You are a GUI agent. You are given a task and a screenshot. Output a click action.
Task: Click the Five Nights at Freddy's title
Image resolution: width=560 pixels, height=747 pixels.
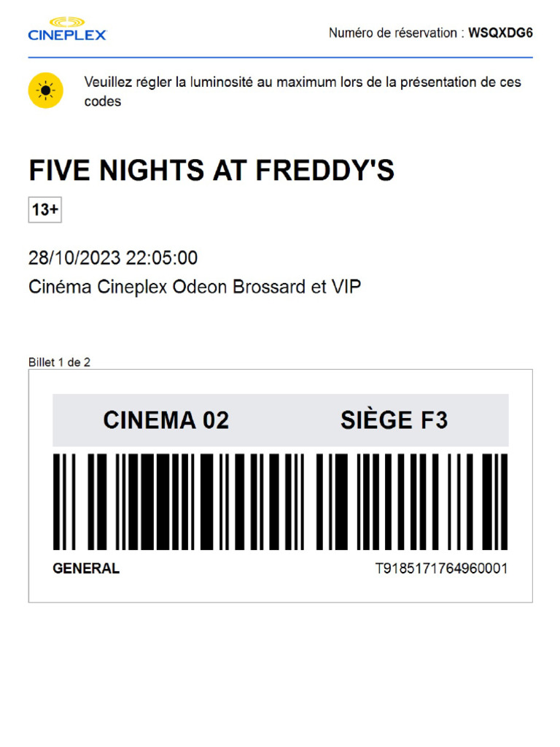pos(211,170)
